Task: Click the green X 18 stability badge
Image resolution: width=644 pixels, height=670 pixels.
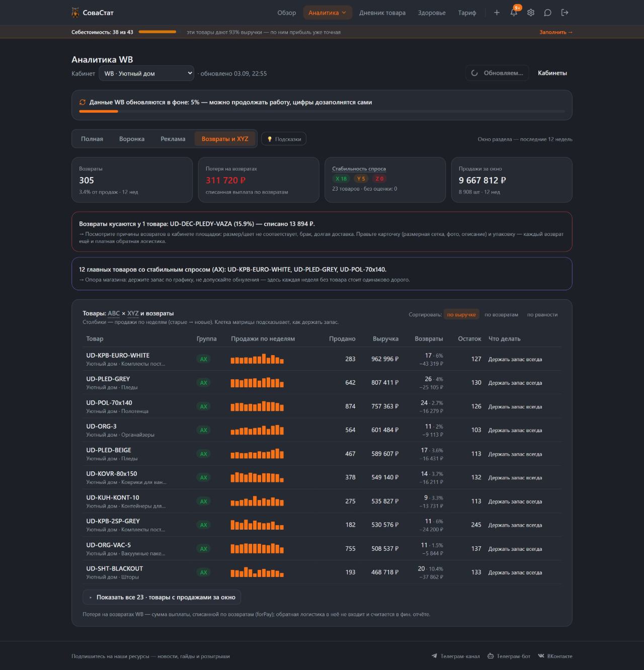Action: click(x=341, y=179)
